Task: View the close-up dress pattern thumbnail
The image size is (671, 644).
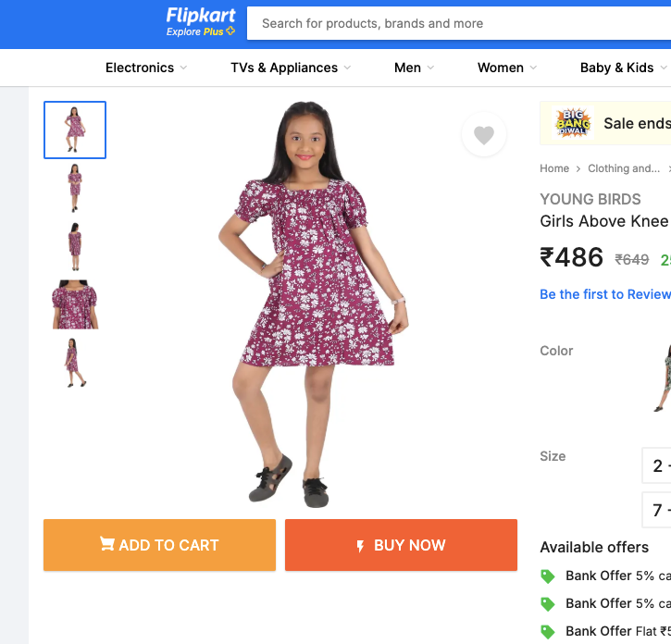Action: pos(75,304)
